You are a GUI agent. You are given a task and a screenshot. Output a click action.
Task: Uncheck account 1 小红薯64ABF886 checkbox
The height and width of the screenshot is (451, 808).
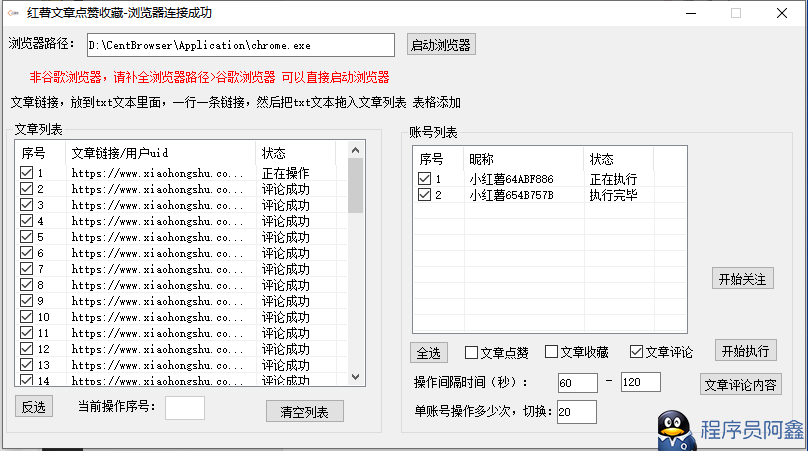[424, 179]
